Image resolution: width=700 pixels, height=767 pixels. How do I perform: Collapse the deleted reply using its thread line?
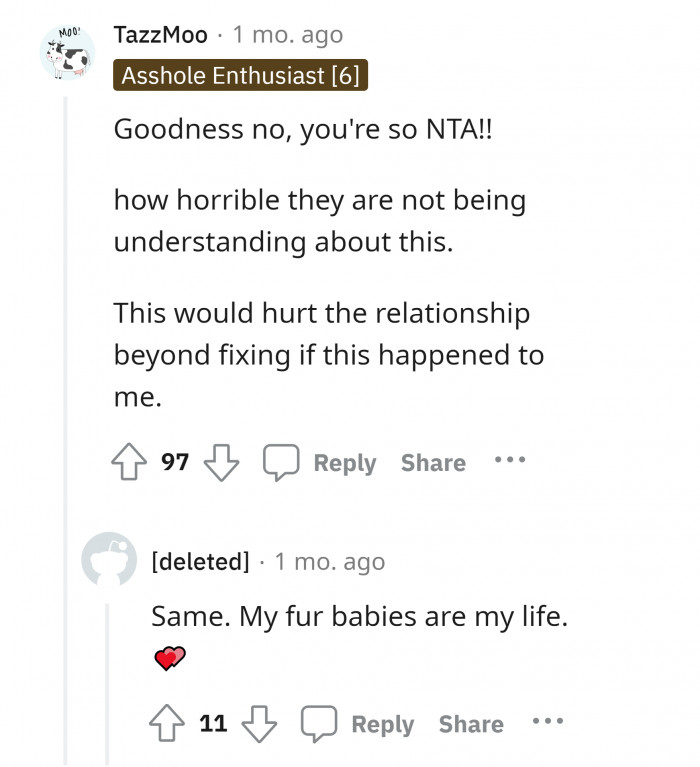click(x=107, y=680)
